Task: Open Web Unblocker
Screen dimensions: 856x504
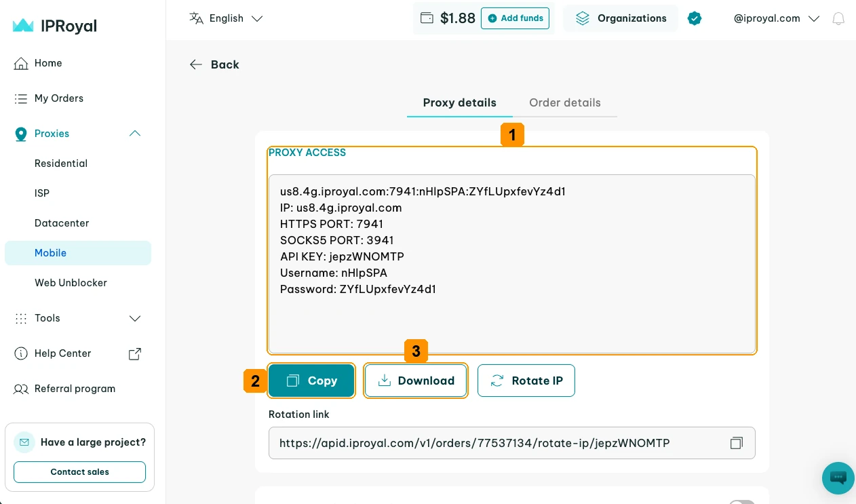Action: [71, 283]
